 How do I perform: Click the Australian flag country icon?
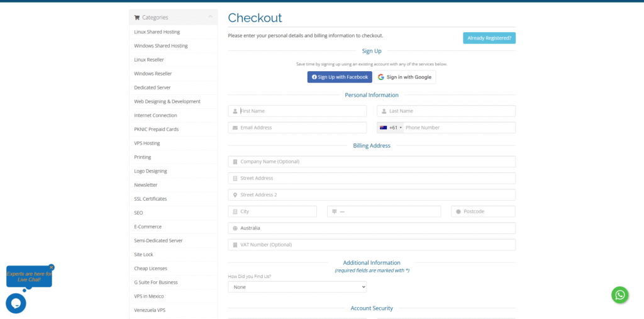point(383,128)
